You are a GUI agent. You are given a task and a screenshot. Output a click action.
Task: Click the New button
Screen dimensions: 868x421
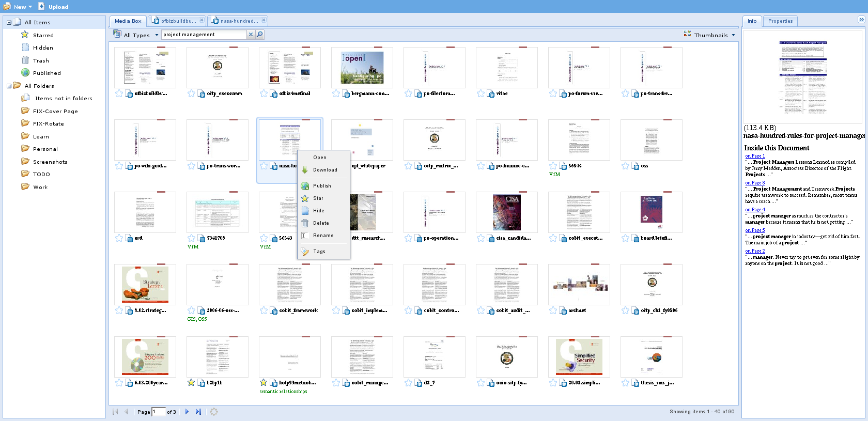point(19,7)
